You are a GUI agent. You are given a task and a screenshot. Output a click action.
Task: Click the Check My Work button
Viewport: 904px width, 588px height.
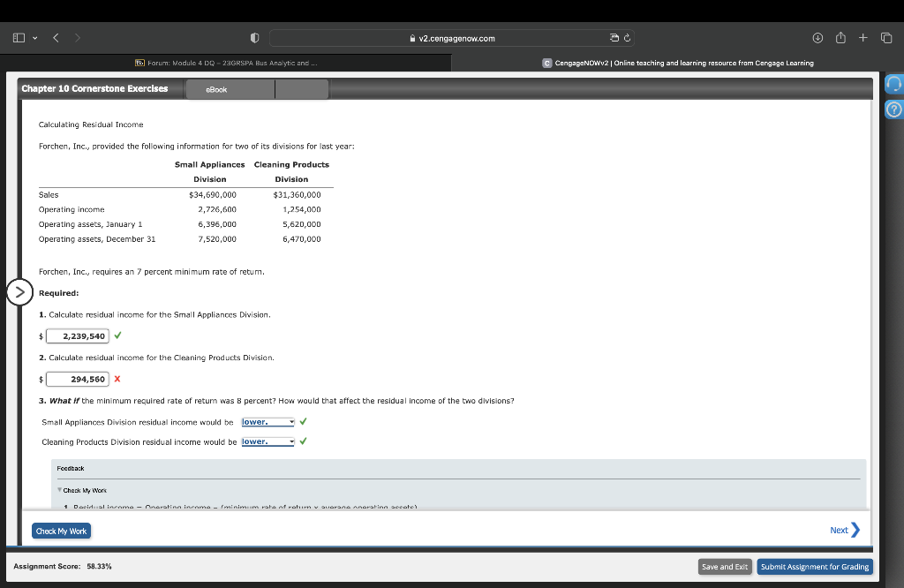(61, 531)
